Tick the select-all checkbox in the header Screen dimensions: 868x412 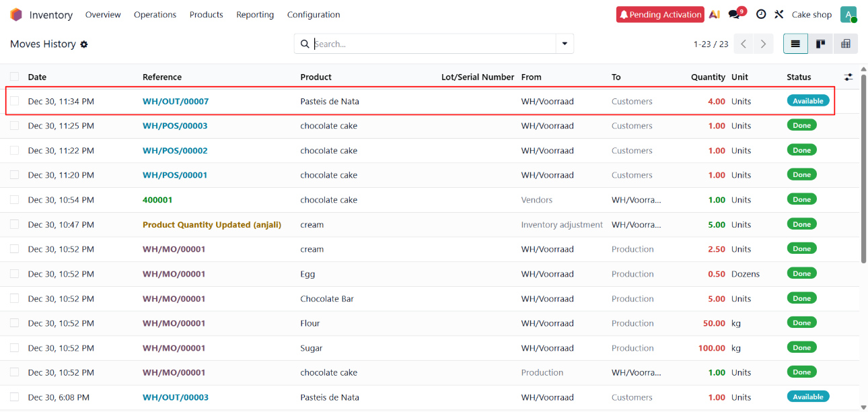(x=14, y=77)
